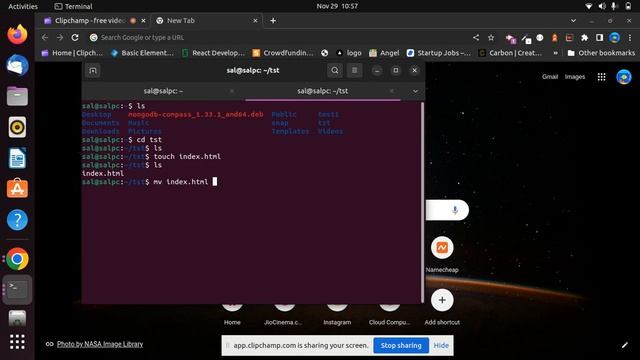The height and width of the screenshot is (360, 640).
Task: Open Chrome three-dot menu
Action: [x=630, y=38]
